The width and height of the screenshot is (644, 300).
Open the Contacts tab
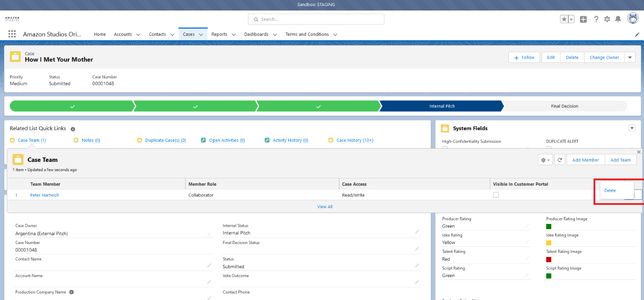click(157, 34)
